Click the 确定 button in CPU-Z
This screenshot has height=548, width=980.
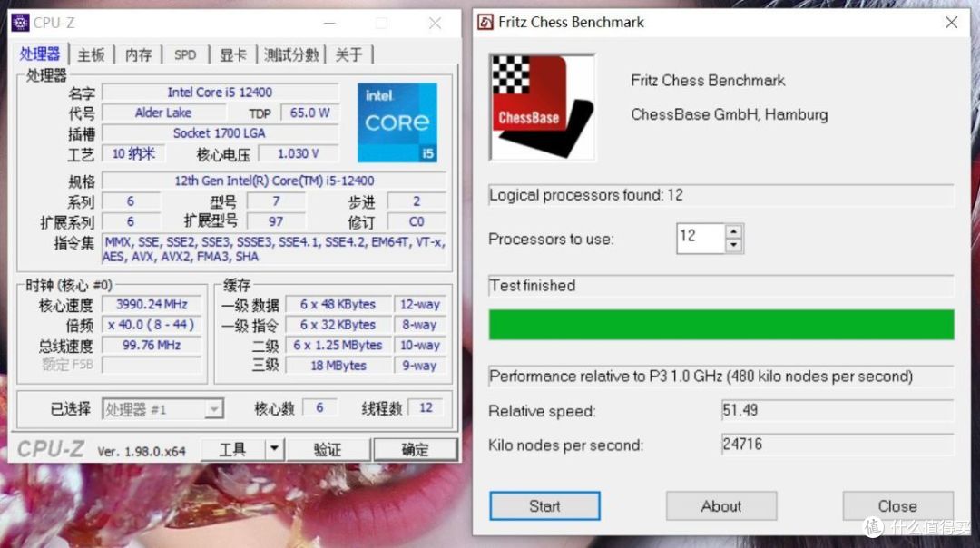[415, 448]
